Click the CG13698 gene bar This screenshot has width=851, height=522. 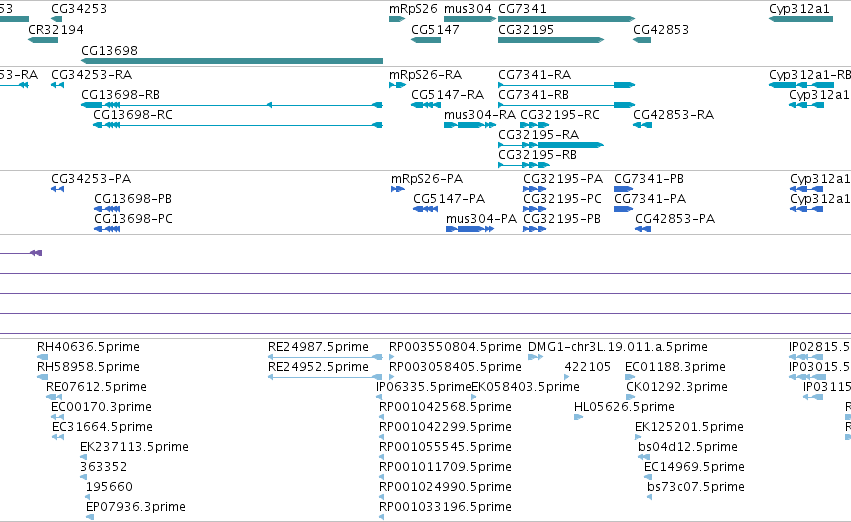[232, 61]
